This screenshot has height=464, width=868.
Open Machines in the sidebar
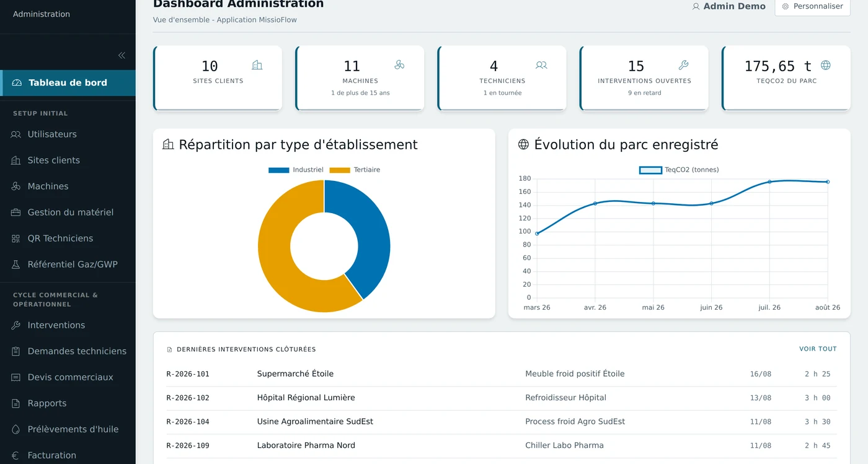coord(68,186)
